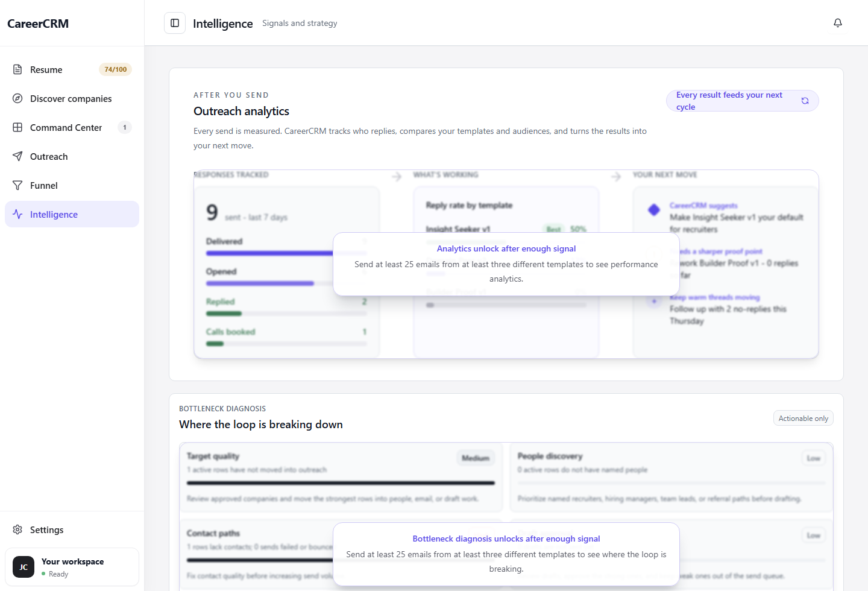Open the Resume page
The image size is (868, 591).
[72, 69]
